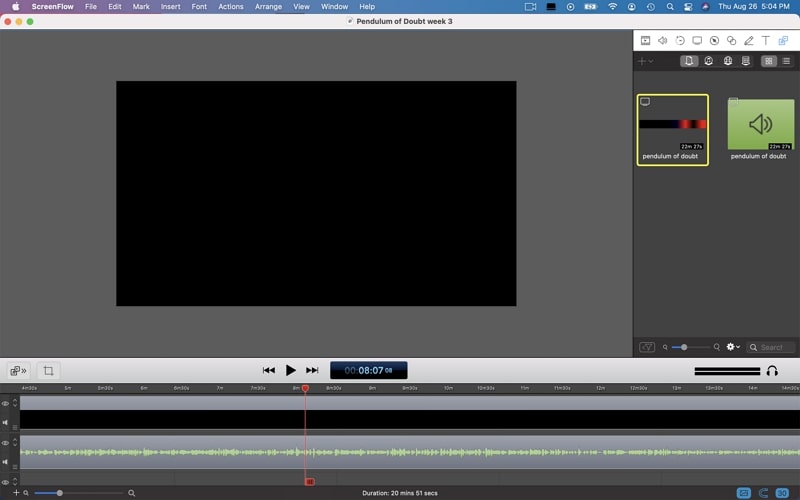Show document media in library
Screen dimensions: 800x500
pyautogui.click(x=689, y=61)
